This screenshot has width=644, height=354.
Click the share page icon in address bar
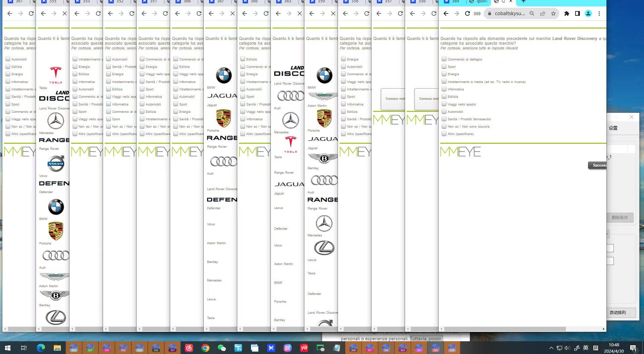[543, 13]
